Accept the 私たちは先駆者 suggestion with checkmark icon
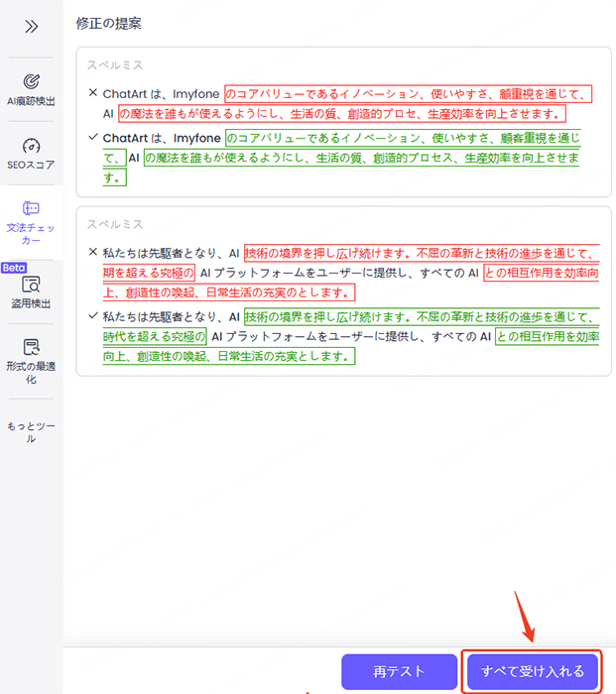Viewport: 616px width, 694px height. click(93, 315)
